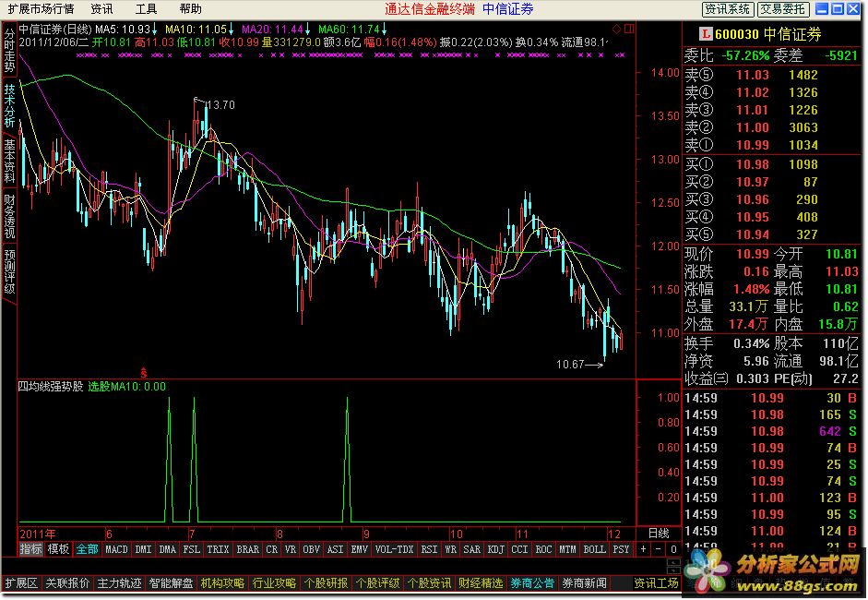
Task: Click the plus zoom button
Action: 643,549
